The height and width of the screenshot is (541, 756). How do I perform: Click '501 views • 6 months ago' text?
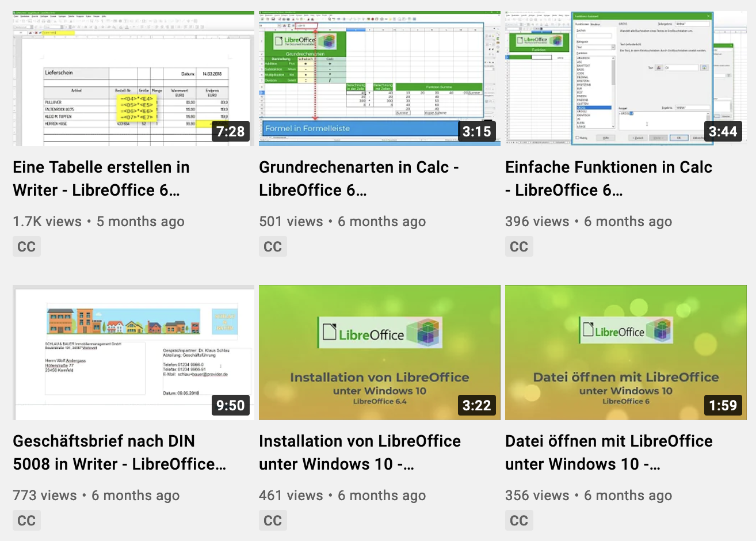(x=342, y=222)
